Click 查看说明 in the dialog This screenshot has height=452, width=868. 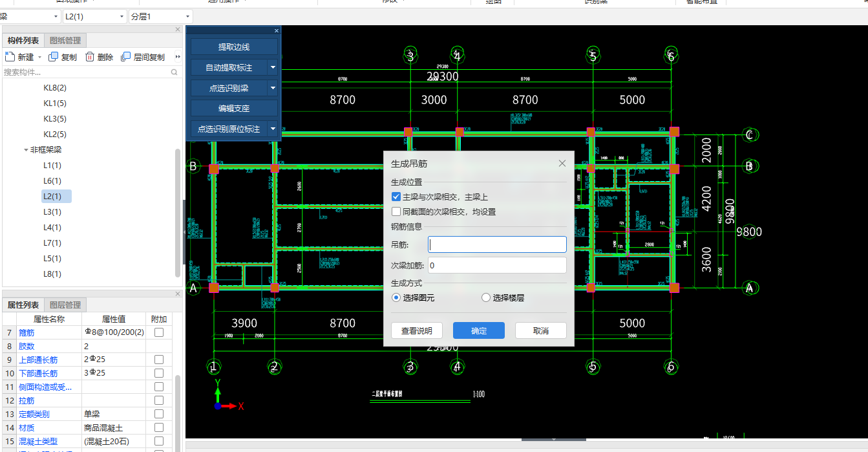click(x=417, y=330)
